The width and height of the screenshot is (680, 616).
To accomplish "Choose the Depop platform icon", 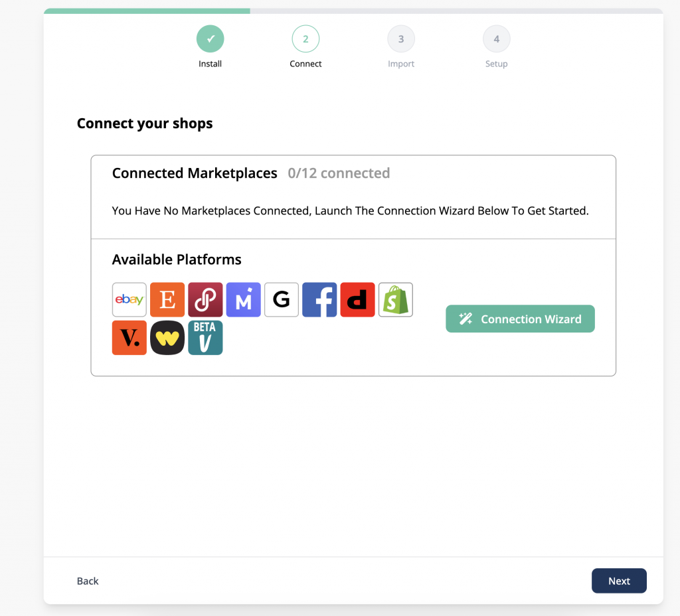I will point(357,300).
